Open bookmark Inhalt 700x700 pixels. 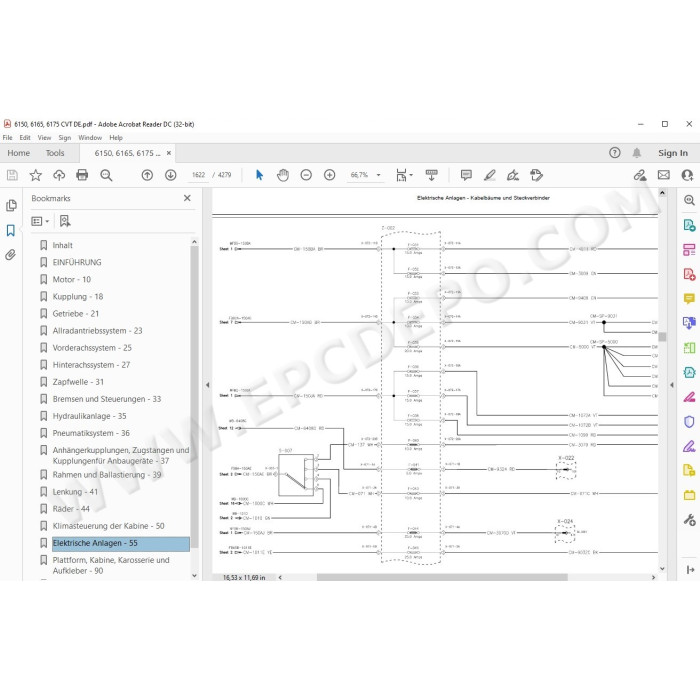62,246
